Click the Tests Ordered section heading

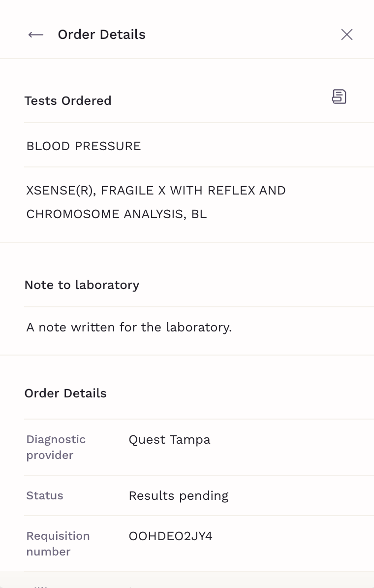pos(68,101)
